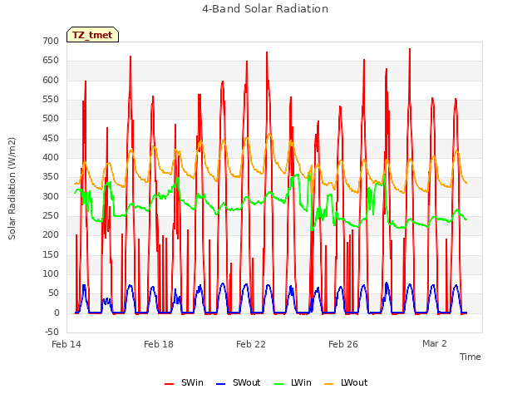The image size is (532, 399).
Task: Click the 300 y-axis tick label
Action: point(51,196)
